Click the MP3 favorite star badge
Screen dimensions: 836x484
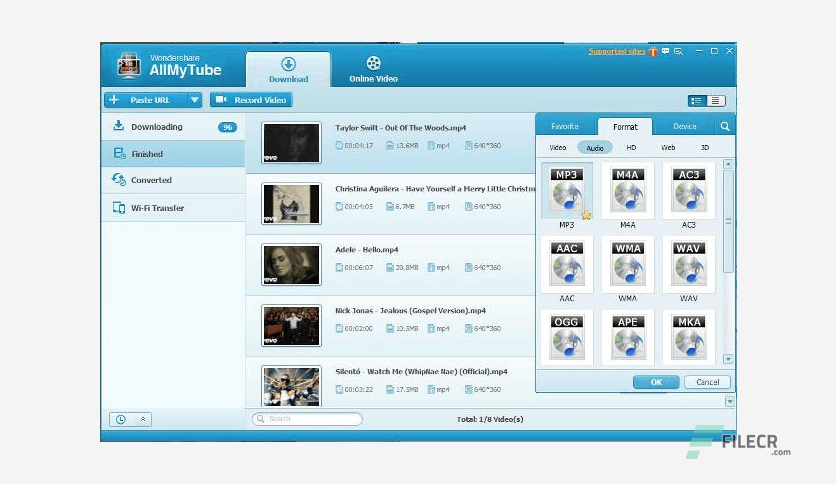coord(586,215)
